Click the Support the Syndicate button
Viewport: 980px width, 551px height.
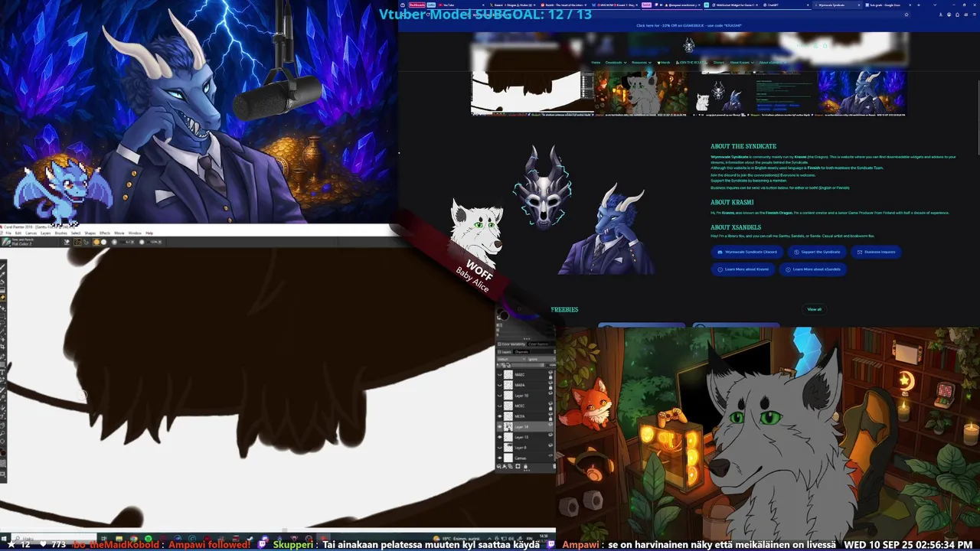click(817, 252)
